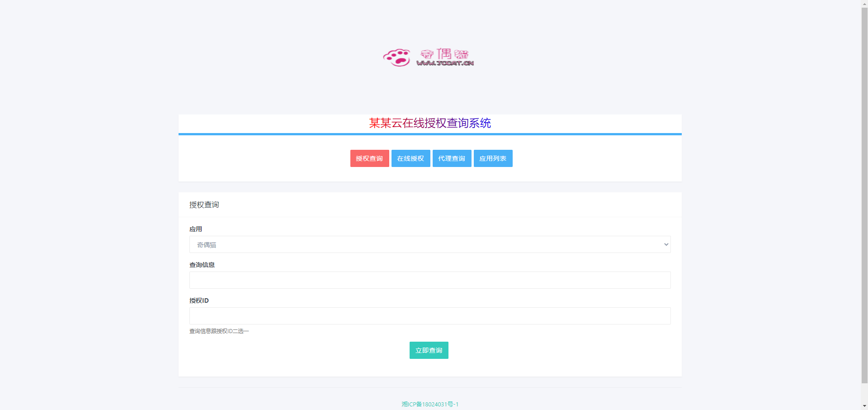Switch to the 在线授权 tab

[410, 158]
